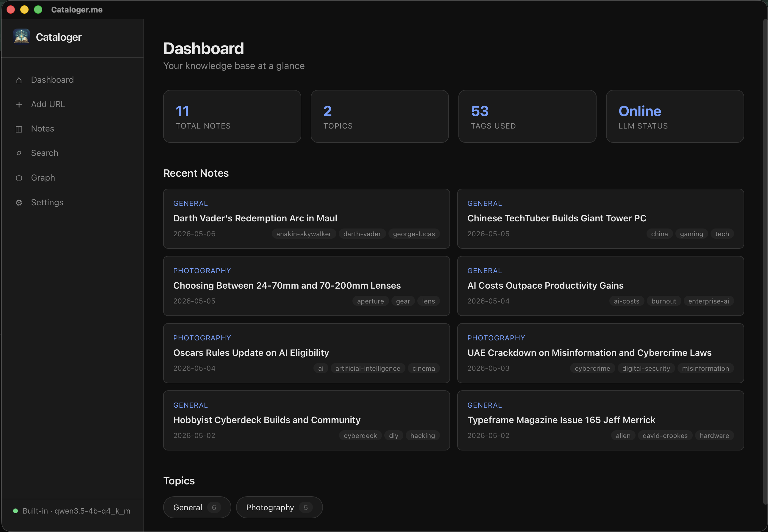Open Choosing Between 24-70mm and 70-200mm Lenses note
768x532 pixels.
(307, 286)
